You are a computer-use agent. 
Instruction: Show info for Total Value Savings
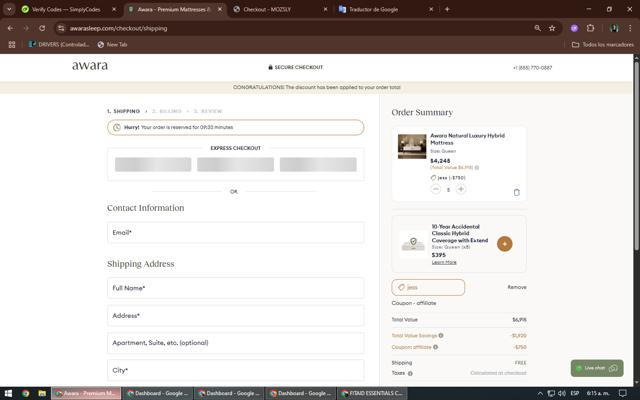click(x=441, y=336)
